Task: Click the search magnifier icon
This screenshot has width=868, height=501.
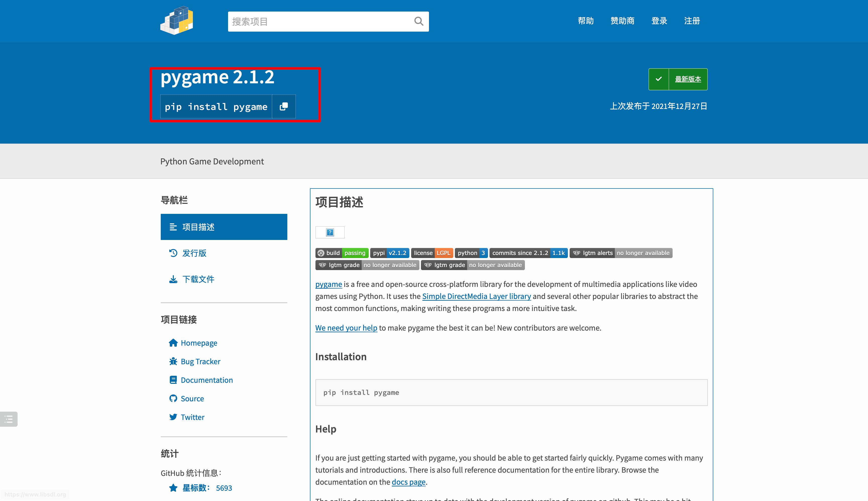Action: [x=418, y=21]
